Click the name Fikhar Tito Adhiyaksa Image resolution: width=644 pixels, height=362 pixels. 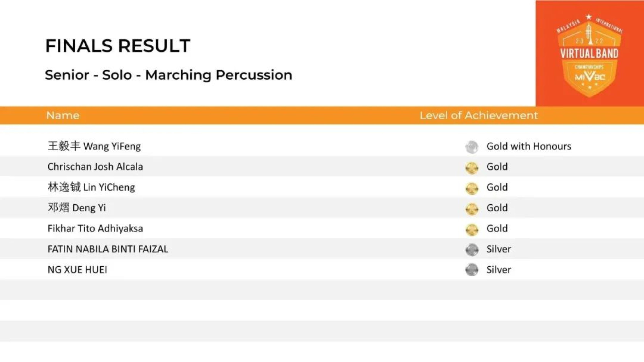(95, 228)
